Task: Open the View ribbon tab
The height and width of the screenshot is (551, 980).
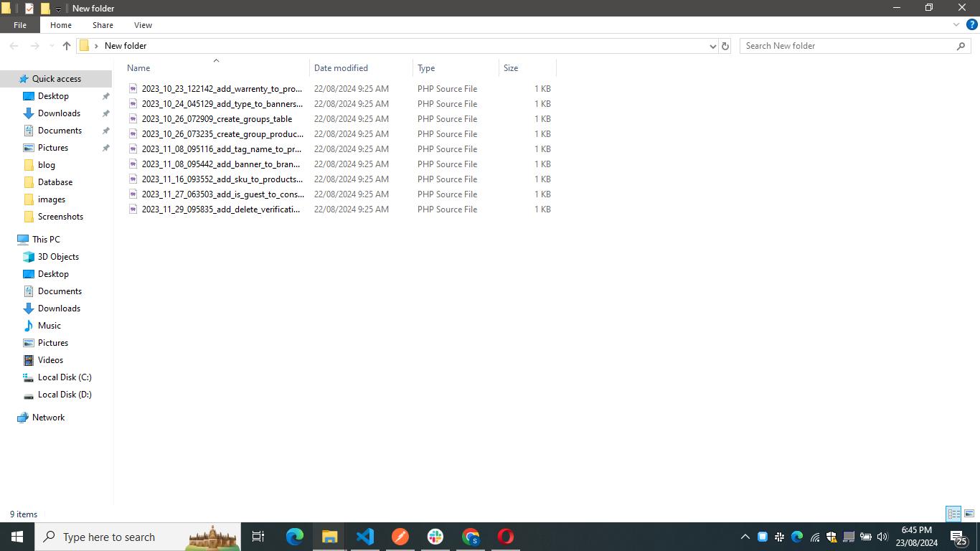Action: tap(143, 25)
